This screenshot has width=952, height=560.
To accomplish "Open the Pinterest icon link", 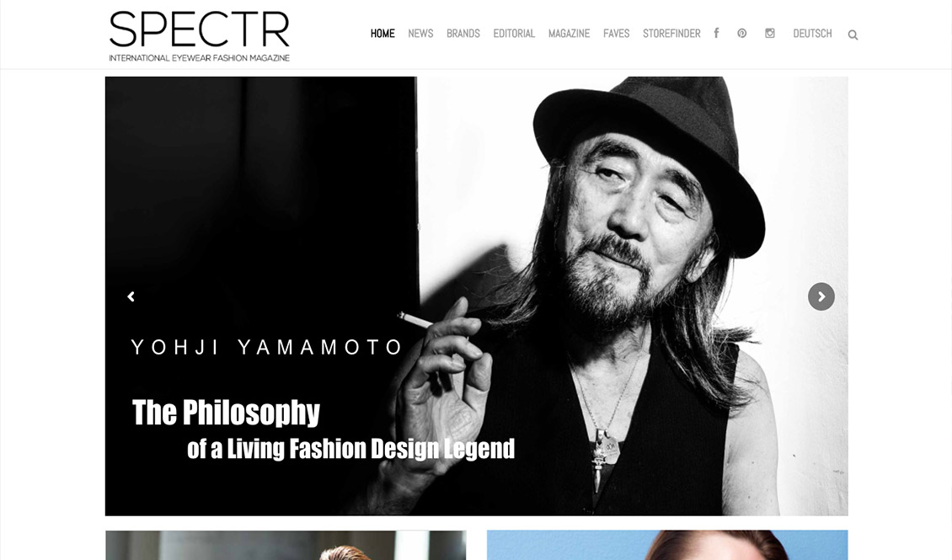I will tap(742, 34).
